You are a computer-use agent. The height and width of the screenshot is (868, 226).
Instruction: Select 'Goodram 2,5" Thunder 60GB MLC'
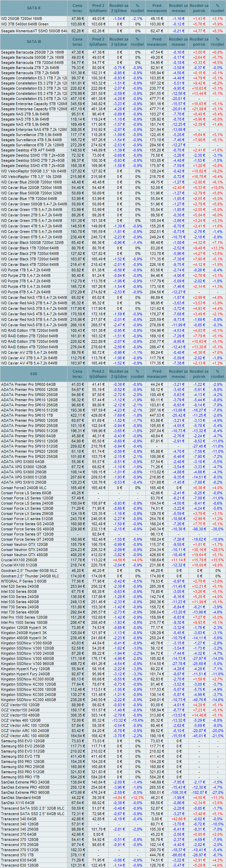click(29, 571)
